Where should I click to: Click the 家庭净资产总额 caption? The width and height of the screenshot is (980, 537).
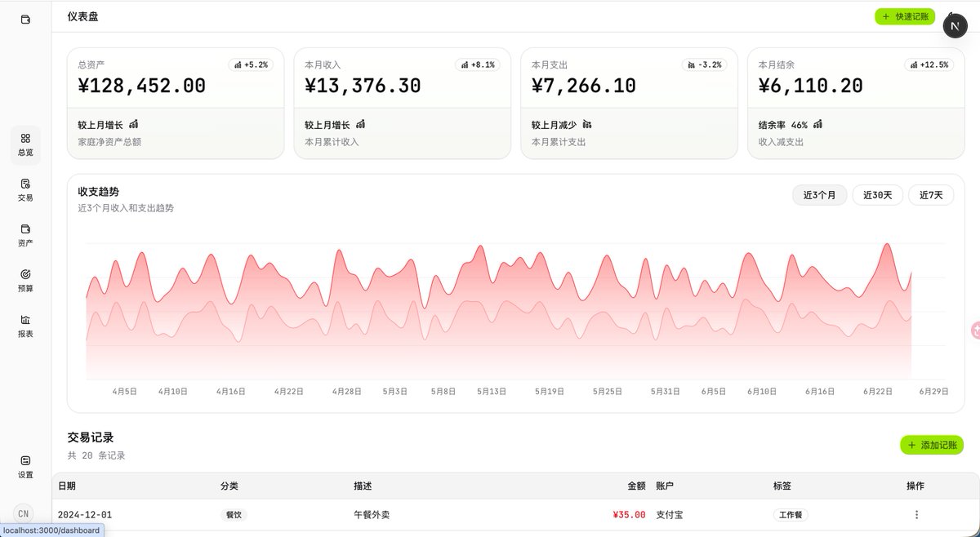pos(109,142)
